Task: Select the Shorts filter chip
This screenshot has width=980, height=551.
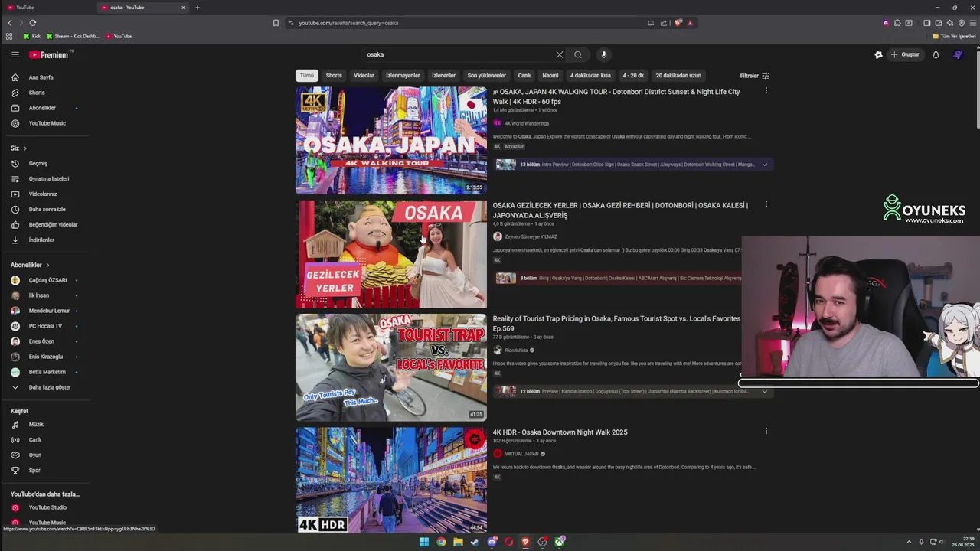Action: click(334, 76)
